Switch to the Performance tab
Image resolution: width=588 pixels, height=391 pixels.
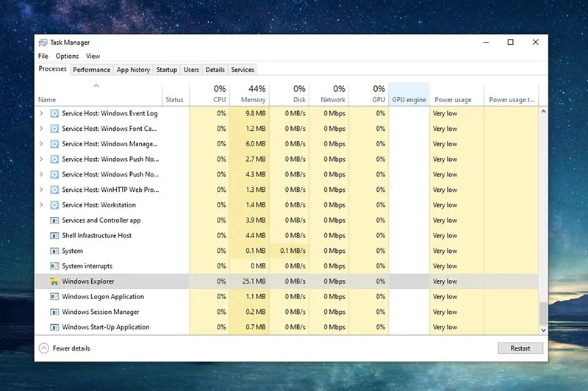(x=92, y=70)
